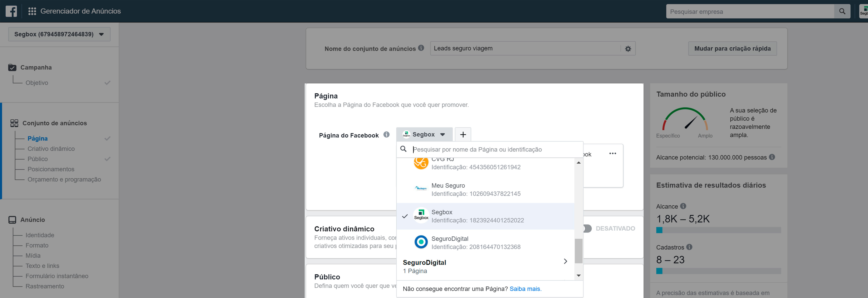Click the search magnifier button in top bar
Screen dimensions: 868x298
[842, 11]
